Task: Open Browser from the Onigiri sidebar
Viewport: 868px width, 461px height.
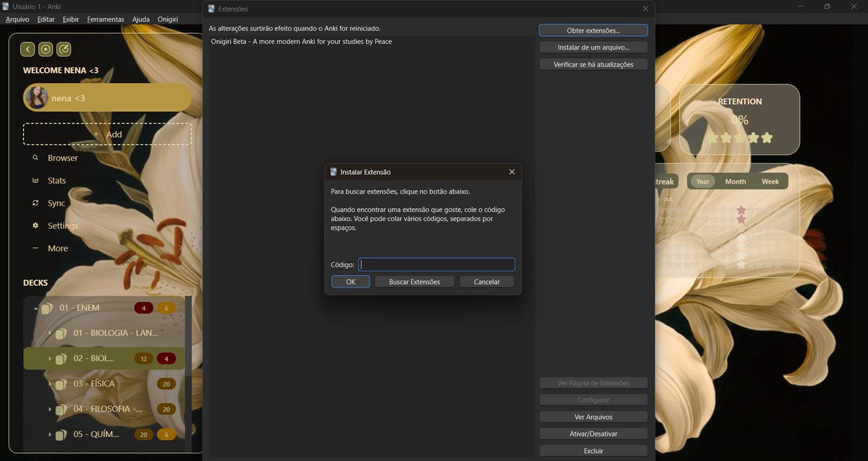Action: point(63,158)
